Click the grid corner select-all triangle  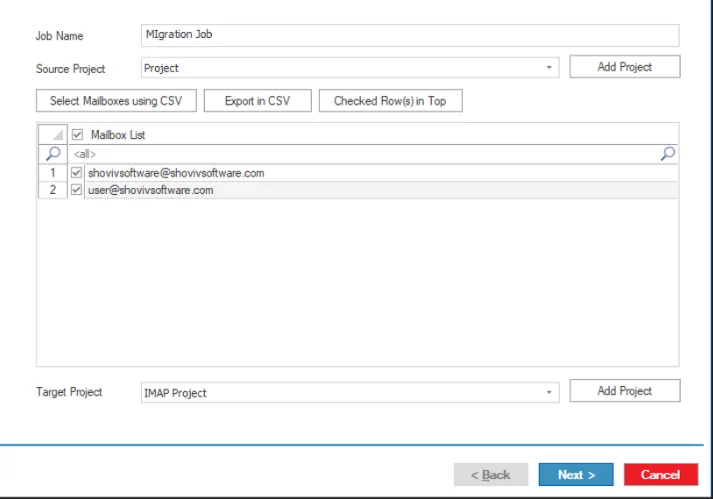53,135
